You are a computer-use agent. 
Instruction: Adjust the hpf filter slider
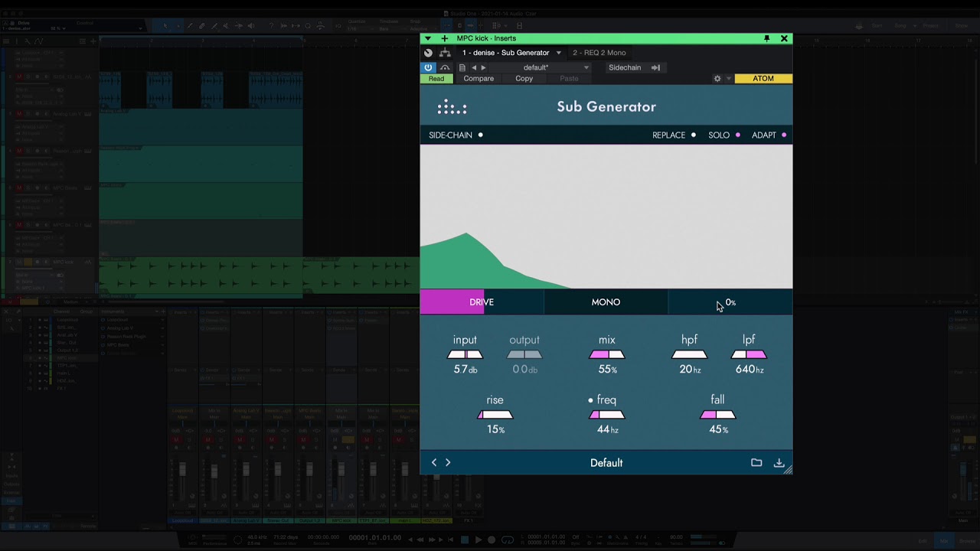point(690,354)
